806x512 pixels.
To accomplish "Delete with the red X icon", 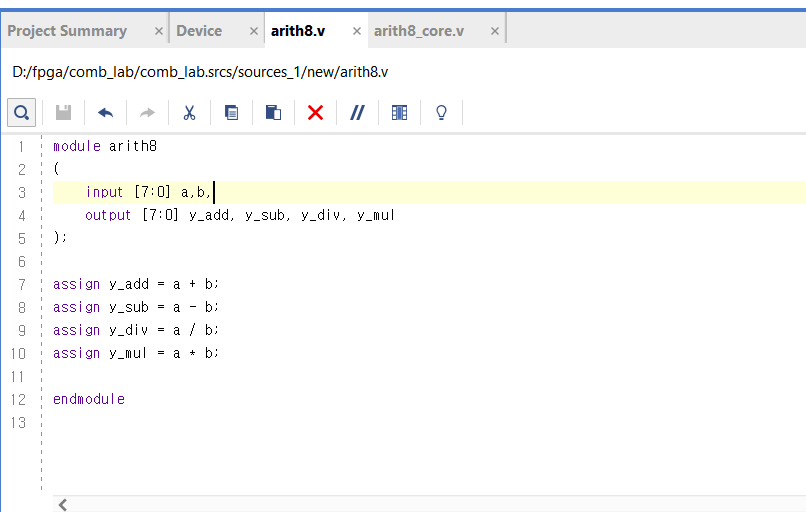I will [316, 113].
